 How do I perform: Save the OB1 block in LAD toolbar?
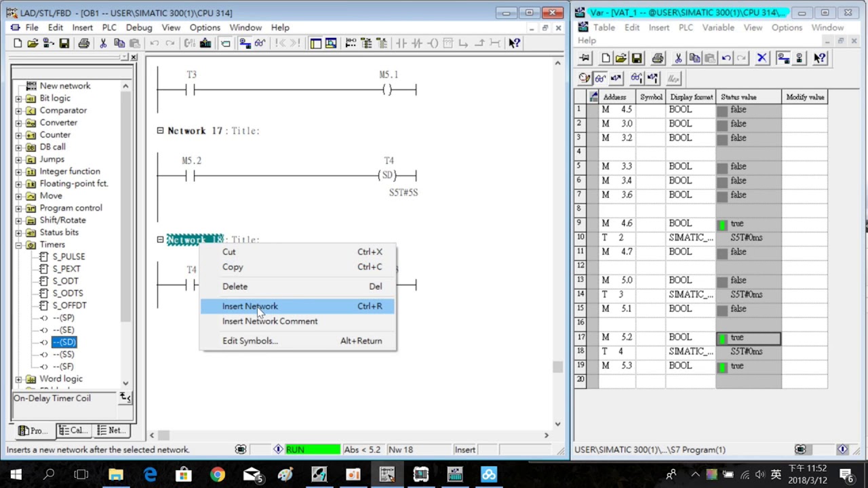(64, 43)
